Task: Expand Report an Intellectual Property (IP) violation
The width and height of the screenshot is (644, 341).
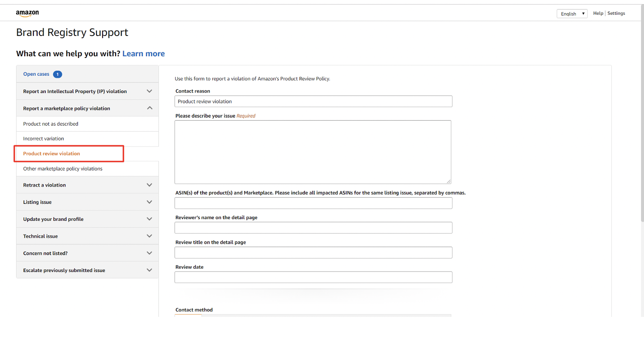Action: [x=87, y=91]
